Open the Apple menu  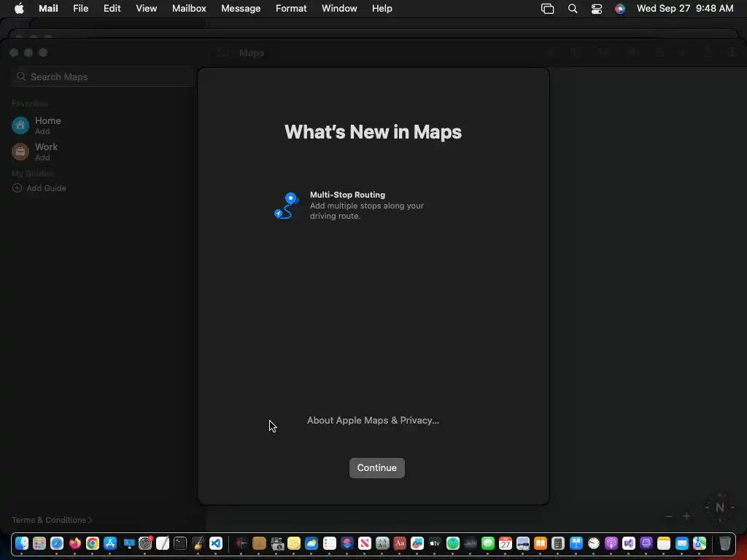click(19, 8)
